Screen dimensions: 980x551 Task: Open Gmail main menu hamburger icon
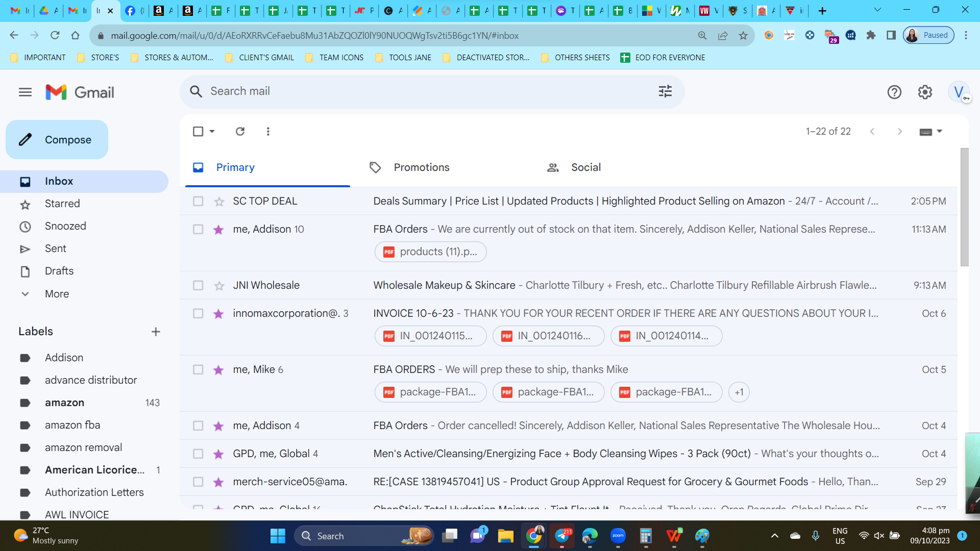[25, 92]
